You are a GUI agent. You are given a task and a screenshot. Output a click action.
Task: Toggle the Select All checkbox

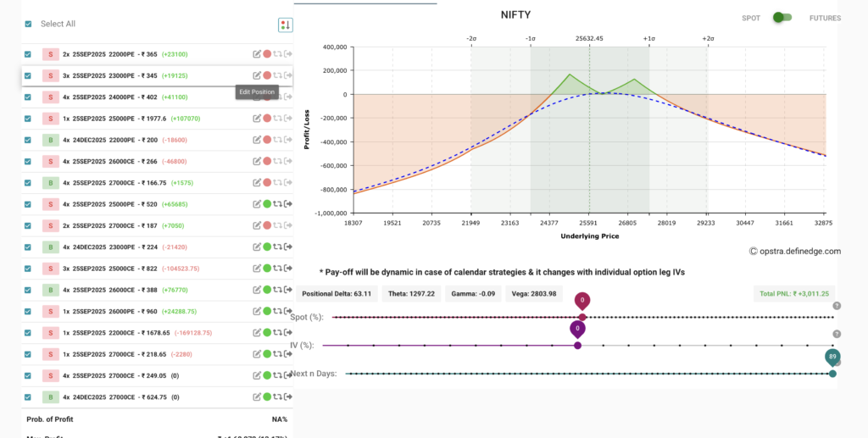(x=29, y=25)
